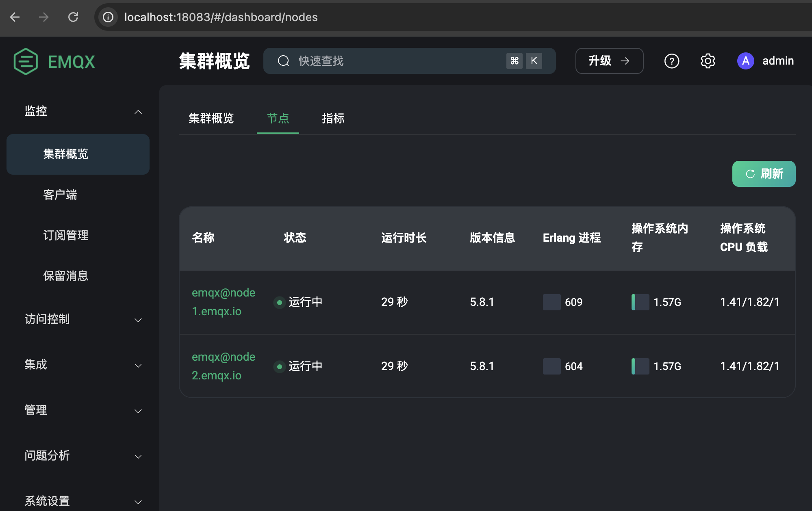The width and height of the screenshot is (812, 511).
Task: Click the EMQX logo icon
Action: tap(26, 61)
